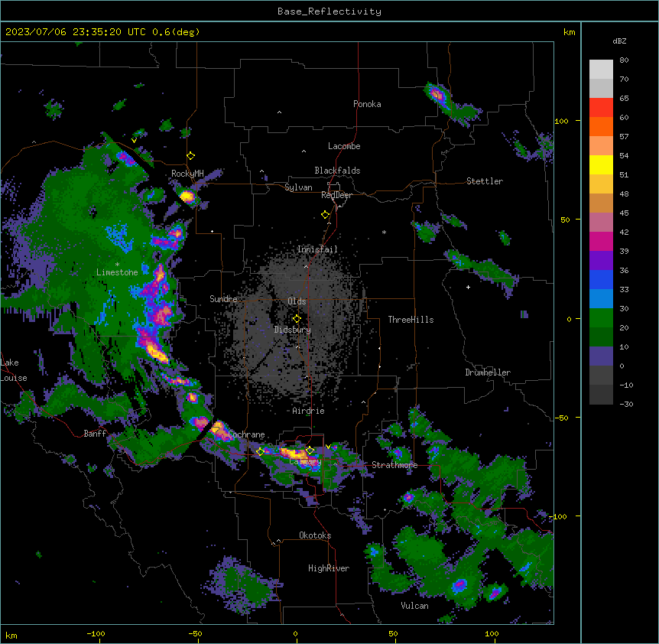The height and width of the screenshot is (644, 659).
Task: Click the Strathmore town label
Action: pos(394,465)
